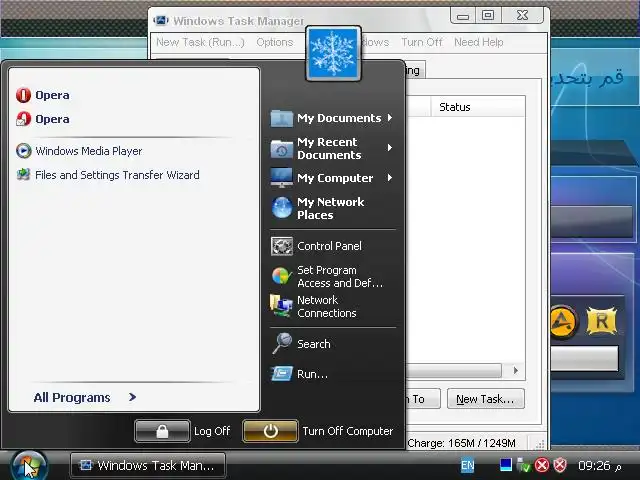640x480 pixels.
Task: Expand My Recent Documents submenu arrow
Action: [390, 148]
